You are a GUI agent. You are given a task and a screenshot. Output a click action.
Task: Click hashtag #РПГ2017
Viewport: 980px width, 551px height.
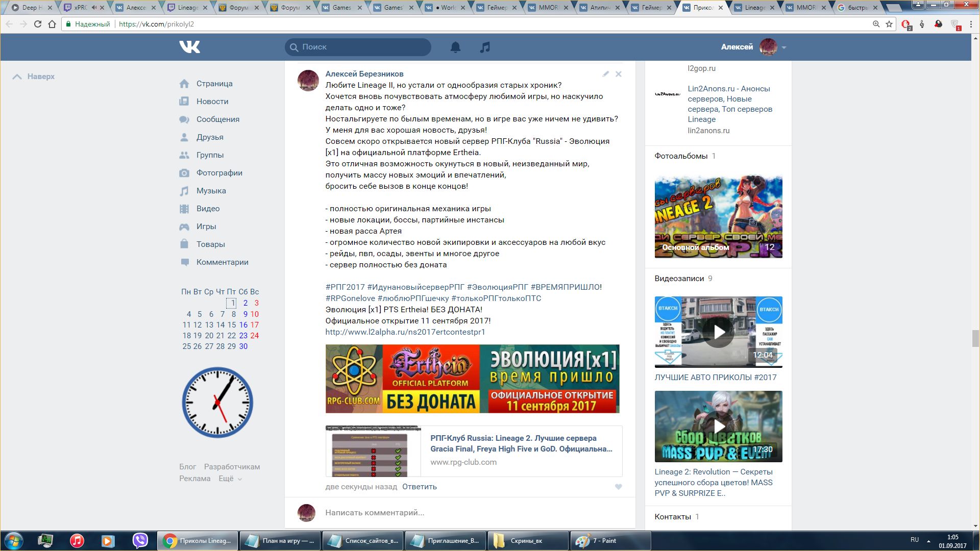[345, 287]
